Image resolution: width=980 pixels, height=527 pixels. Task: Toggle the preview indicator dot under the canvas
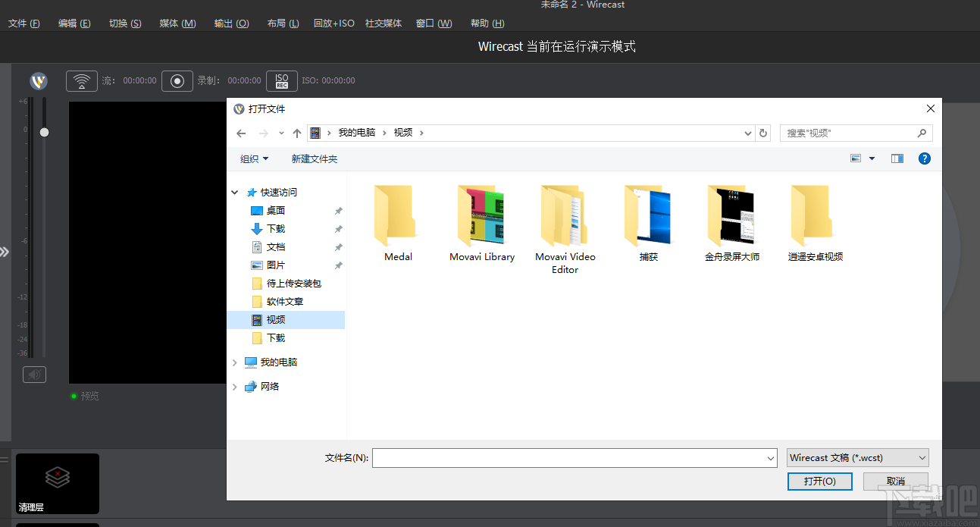(x=74, y=395)
